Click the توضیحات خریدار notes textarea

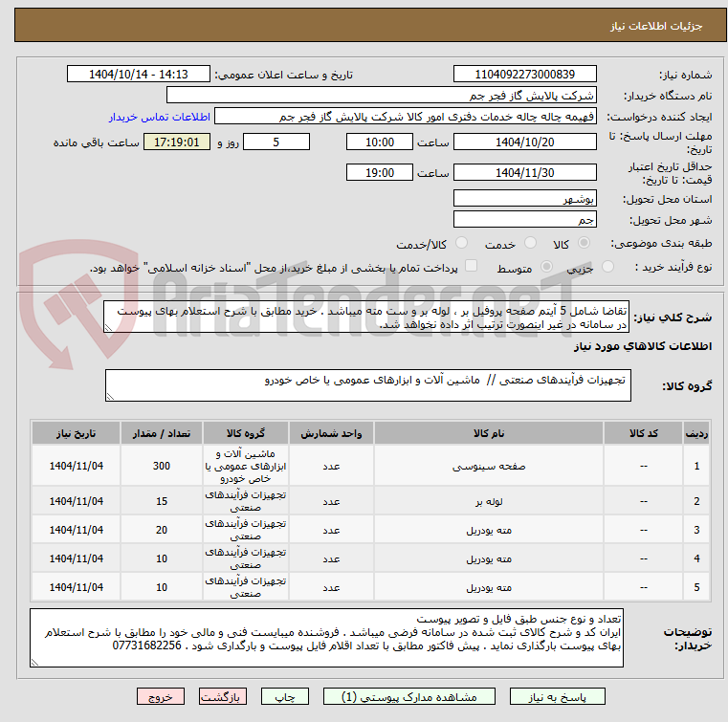point(326,638)
